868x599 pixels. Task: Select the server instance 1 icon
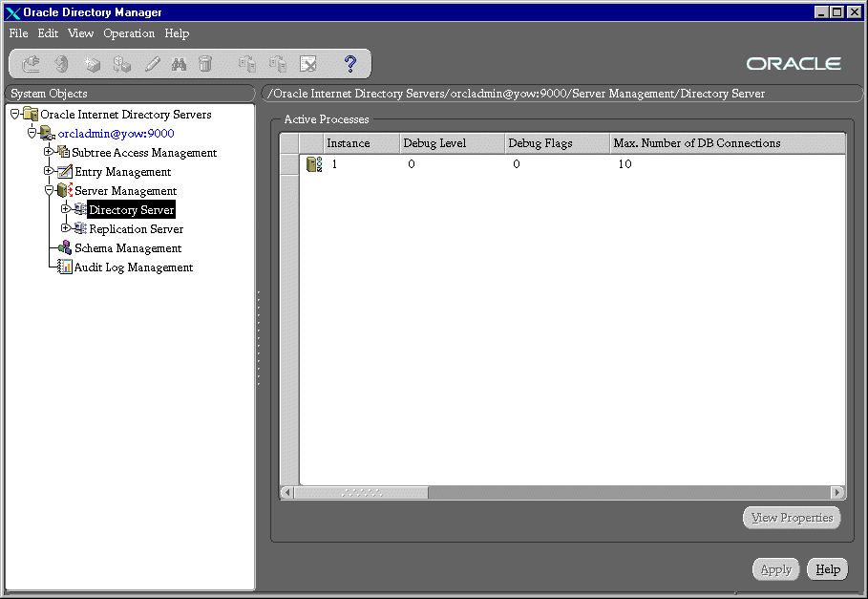click(x=313, y=164)
